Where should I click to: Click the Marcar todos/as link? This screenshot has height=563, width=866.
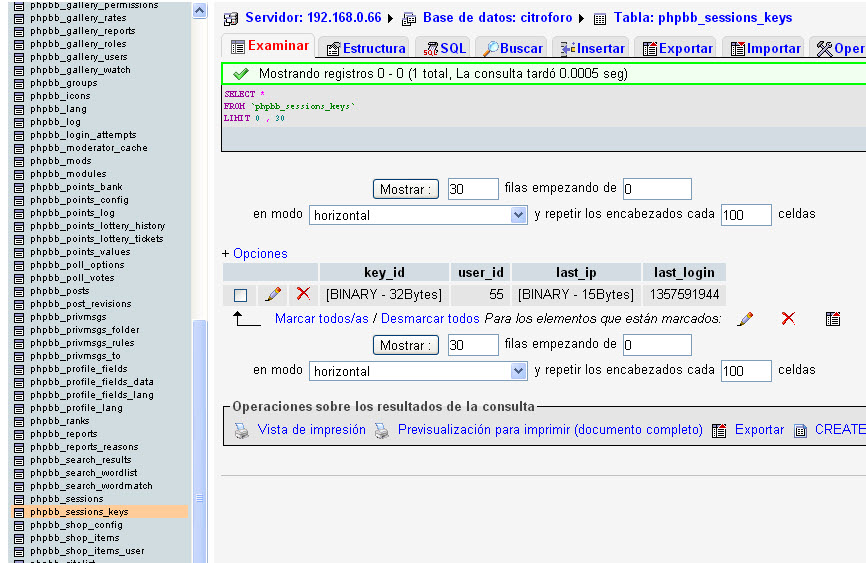321,319
